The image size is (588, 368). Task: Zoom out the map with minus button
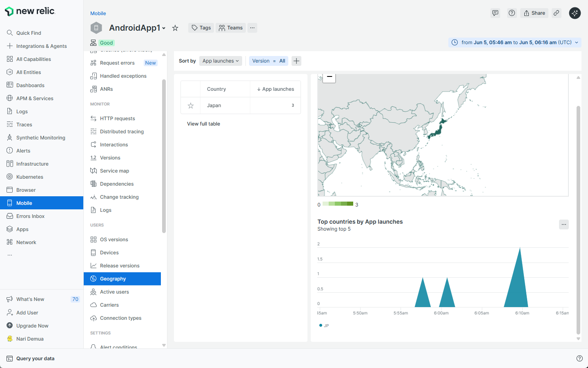point(330,77)
